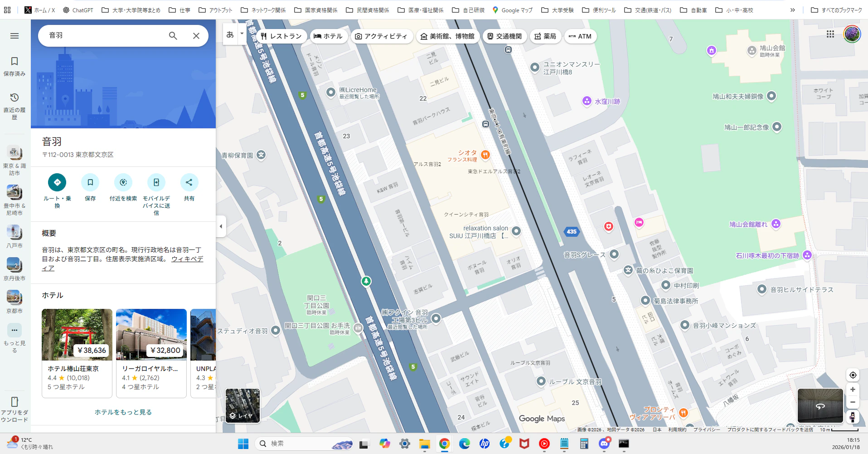
Task: Activate the Street View pegman
Action: [x=853, y=417]
